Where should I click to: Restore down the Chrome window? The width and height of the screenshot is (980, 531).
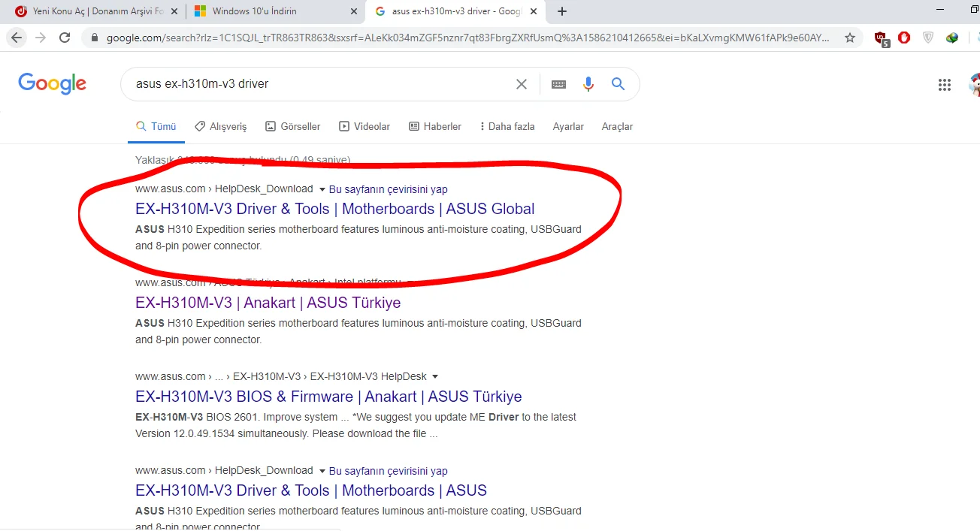click(974, 9)
